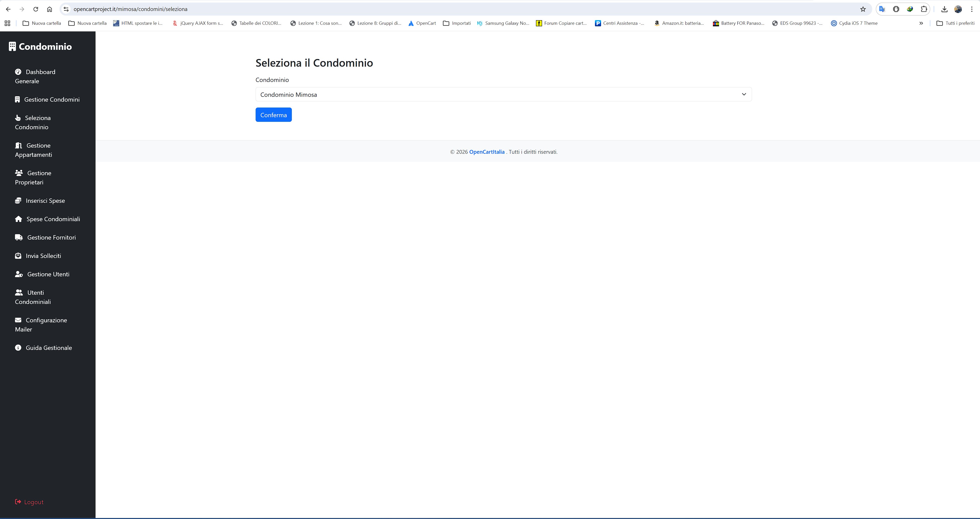Open Invia Solleciti from the sidebar

coord(19,255)
